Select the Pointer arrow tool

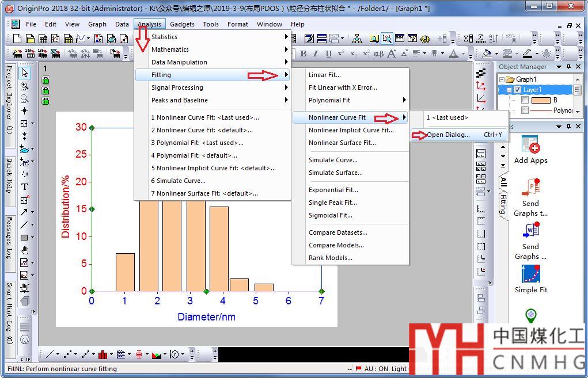[x=24, y=73]
